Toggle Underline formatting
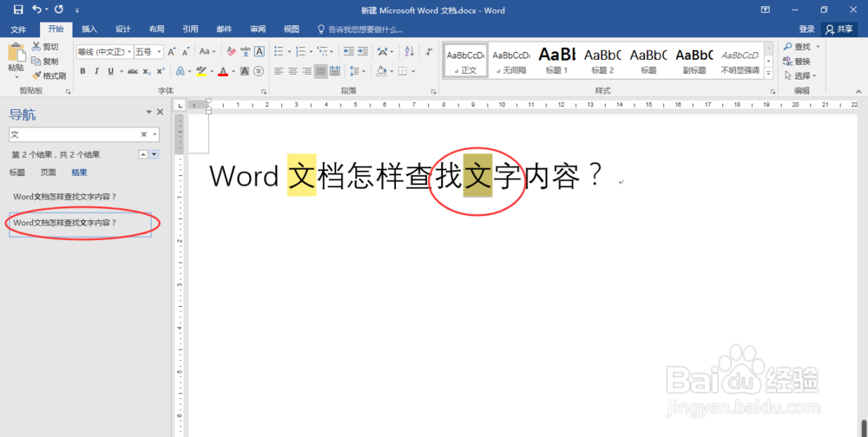This screenshot has width=868, height=437. 111,71
